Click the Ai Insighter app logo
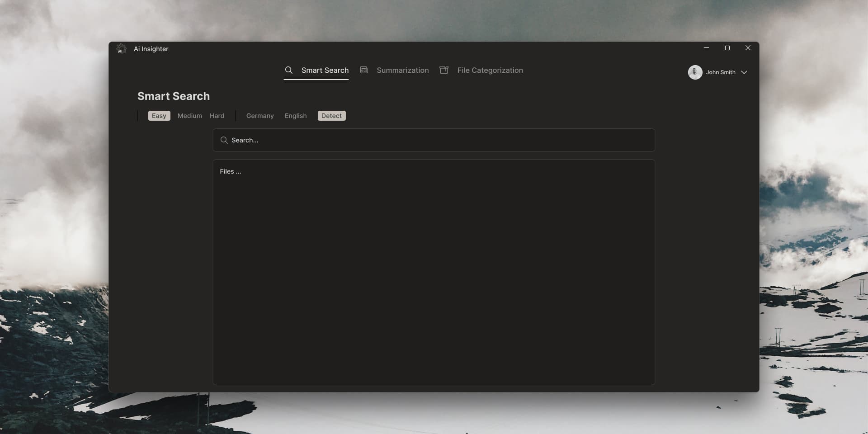Screen dimensions: 868x434 point(121,49)
